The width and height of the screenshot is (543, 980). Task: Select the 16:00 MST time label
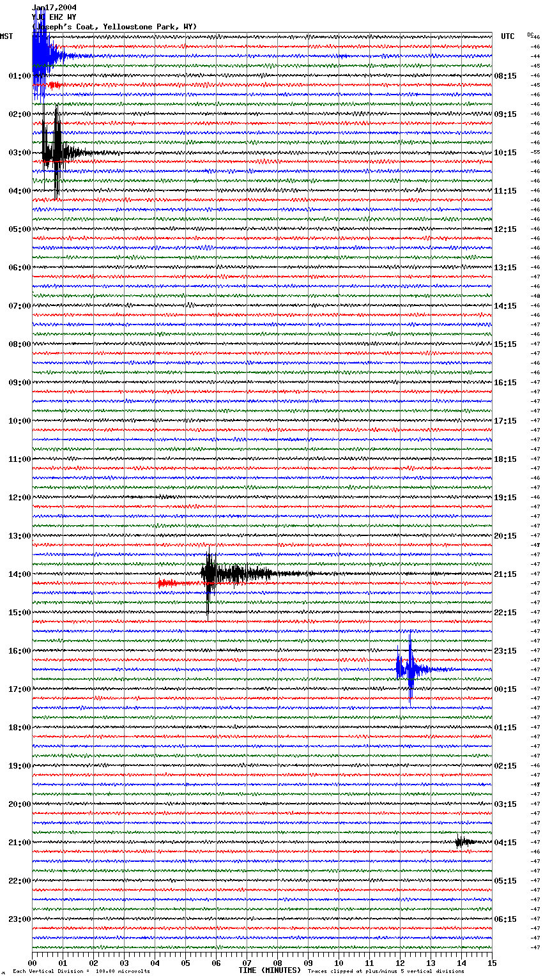coord(20,651)
